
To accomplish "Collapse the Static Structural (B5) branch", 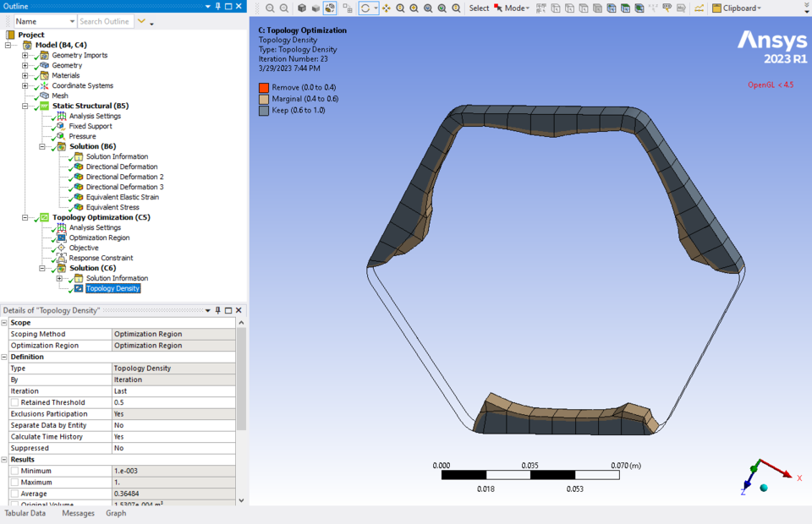I will click(x=25, y=106).
